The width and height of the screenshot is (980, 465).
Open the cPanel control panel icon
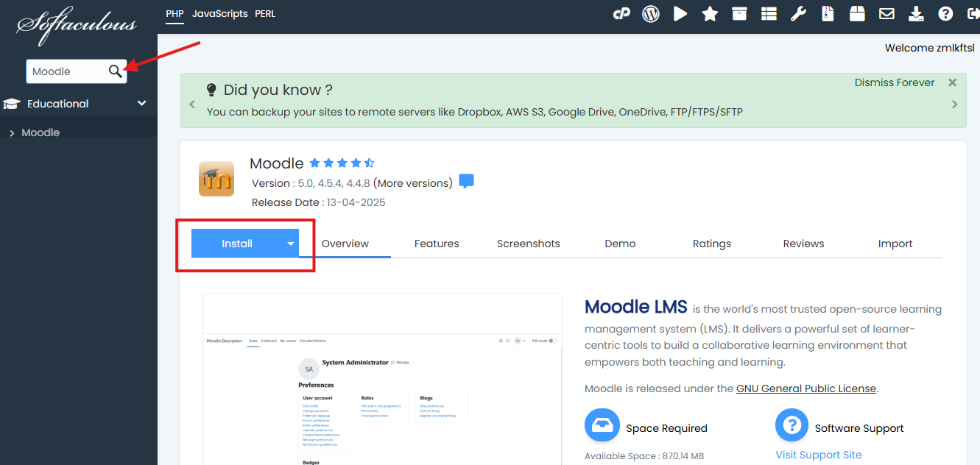pyautogui.click(x=621, y=14)
